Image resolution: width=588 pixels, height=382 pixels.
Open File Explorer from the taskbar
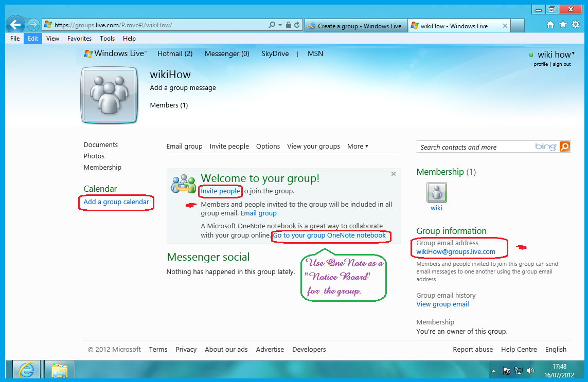tap(60, 370)
